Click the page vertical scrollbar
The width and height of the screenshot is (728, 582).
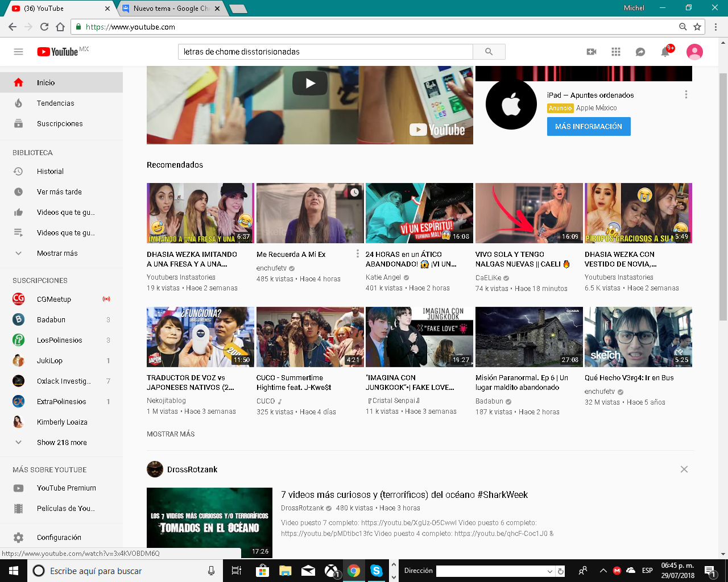pos(723,196)
